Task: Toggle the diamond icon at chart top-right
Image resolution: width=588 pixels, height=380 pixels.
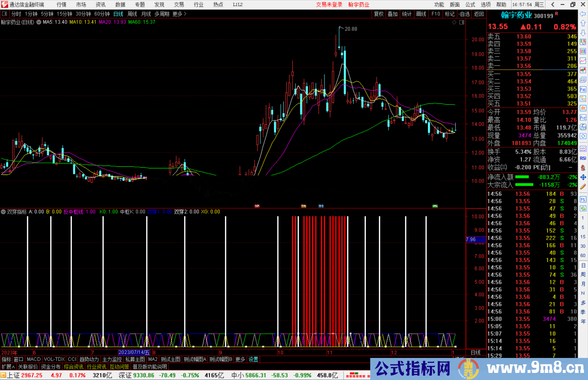Action: [x=454, y=22]
